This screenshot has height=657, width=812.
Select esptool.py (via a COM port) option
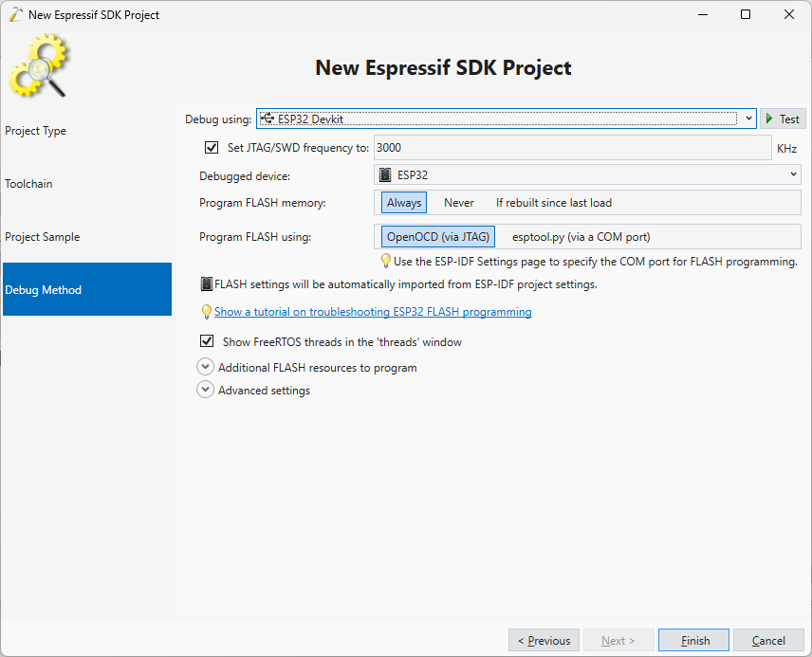tap(581, 237)
